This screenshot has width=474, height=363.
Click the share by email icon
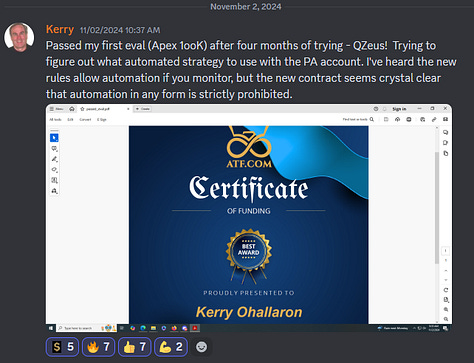coord(445,119)
